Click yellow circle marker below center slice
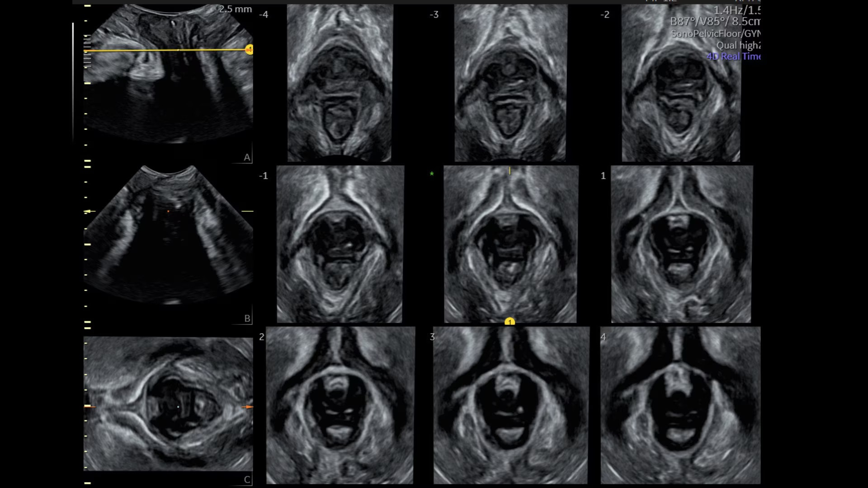Viewport: 868px width, 488px height. point(509,322)
